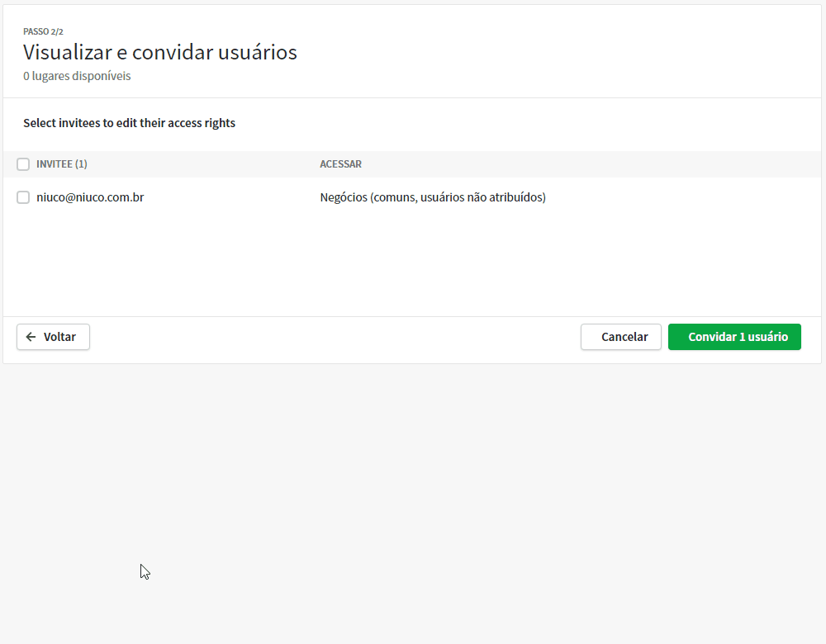
Task: Click the Negócios access rights text
Action: click(433, 197)
